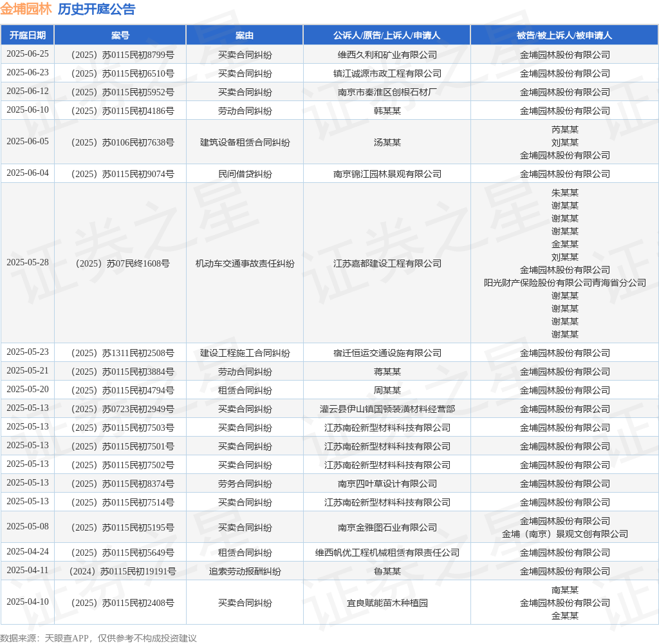
Task: Click plaintiff 灌云县伊山镇国顿装潢材料经营部
Action: (387, 410)
